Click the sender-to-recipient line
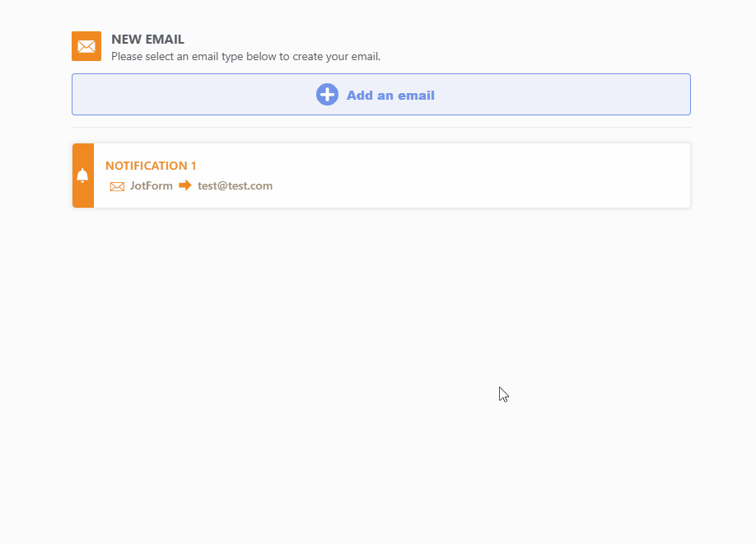The image size is (756, 544). (194, 185)
